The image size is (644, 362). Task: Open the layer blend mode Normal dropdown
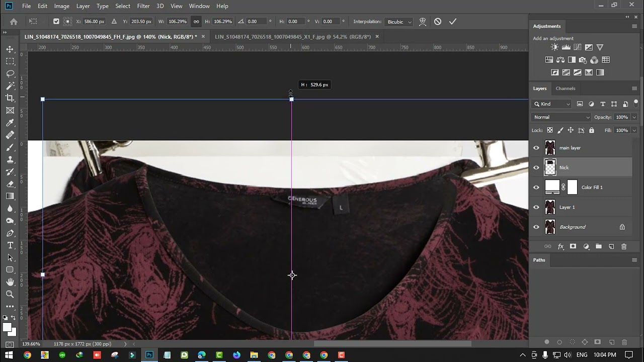pyautogui.click(x=561, y=117)
